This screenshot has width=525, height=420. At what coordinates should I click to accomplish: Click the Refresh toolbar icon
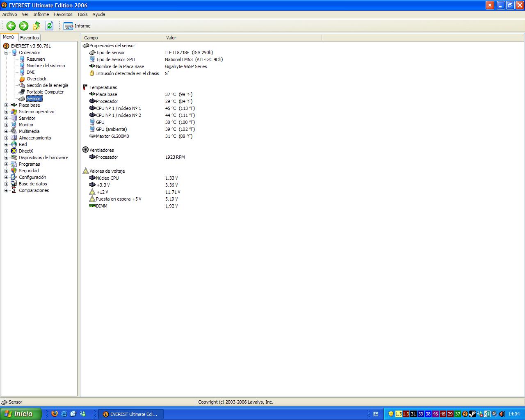tap(50, 26)
